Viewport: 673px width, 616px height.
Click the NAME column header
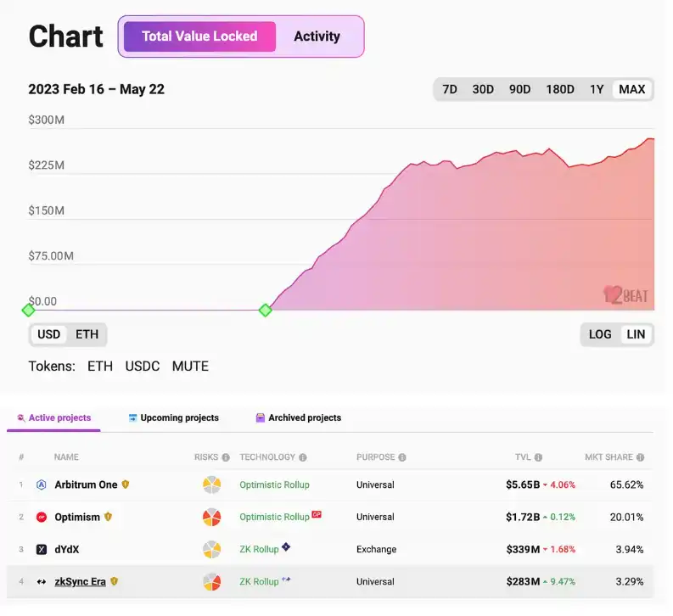click(x=66, y=457)
